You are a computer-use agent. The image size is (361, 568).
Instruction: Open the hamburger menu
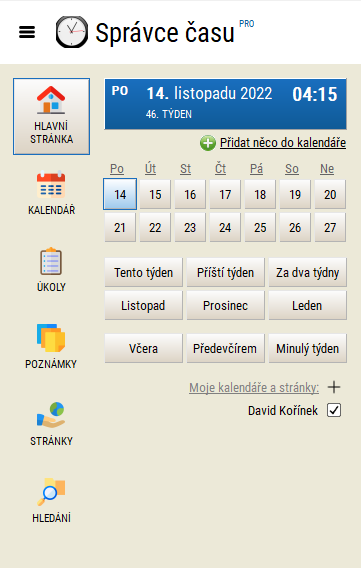point(27,32)
